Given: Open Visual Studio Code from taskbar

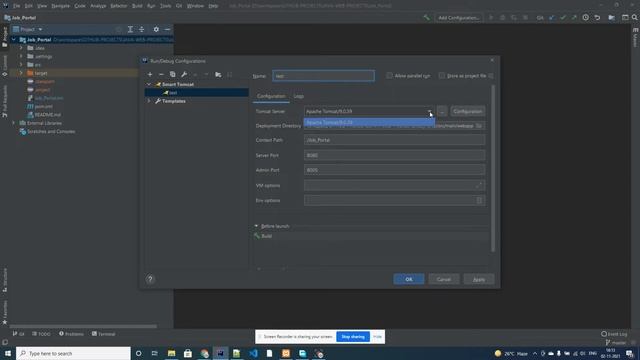Looking at the screenshot, I should tap(253, 353).
